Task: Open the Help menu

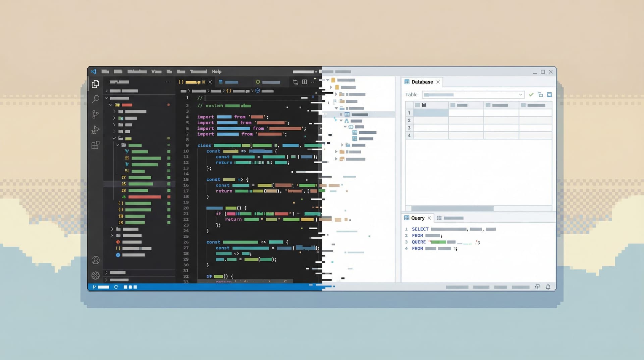Action: pyautogui.click(x=217, y=72)
